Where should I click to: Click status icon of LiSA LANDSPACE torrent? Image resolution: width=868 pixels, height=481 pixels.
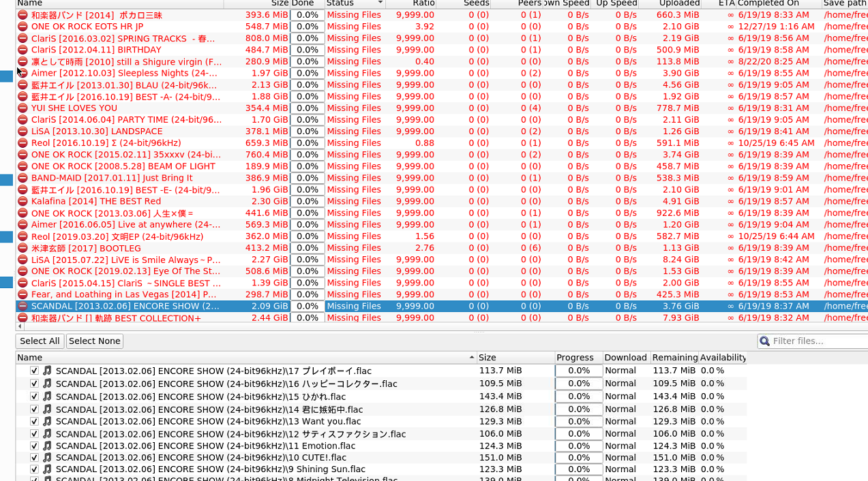(23, 131)
